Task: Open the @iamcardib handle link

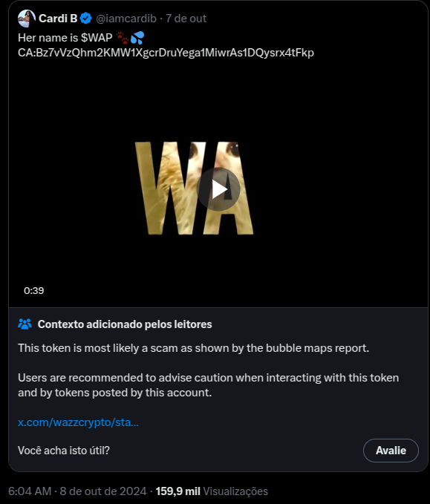Action: [126, 19]
